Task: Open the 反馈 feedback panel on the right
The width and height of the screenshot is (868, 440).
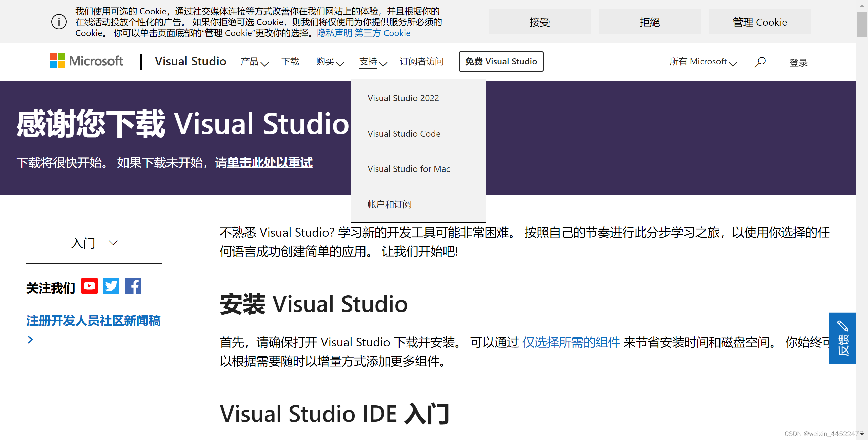Action: tap(843, 339)
